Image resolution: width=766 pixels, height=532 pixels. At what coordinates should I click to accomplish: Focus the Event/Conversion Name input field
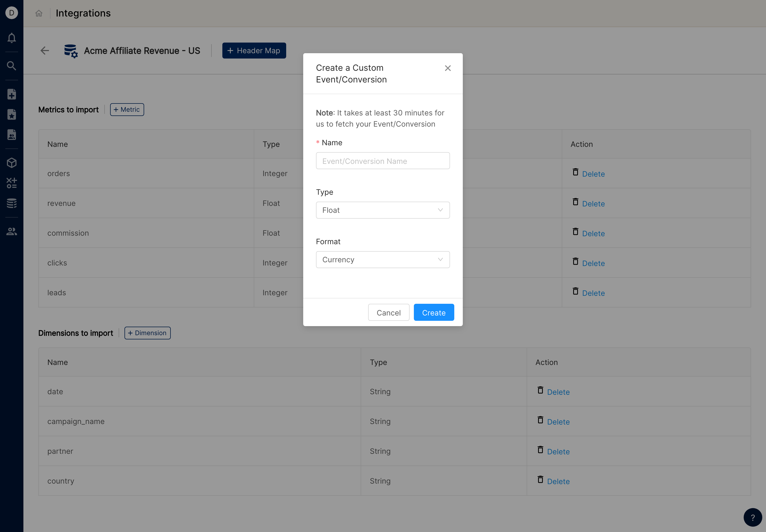pos(383,161)
